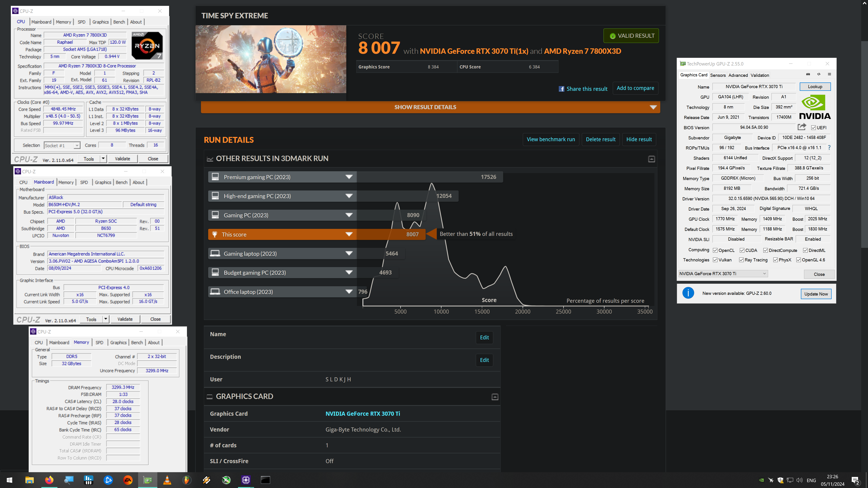Click View benchmark run
The width and height of the screenshot is (868, 488).
551,139
